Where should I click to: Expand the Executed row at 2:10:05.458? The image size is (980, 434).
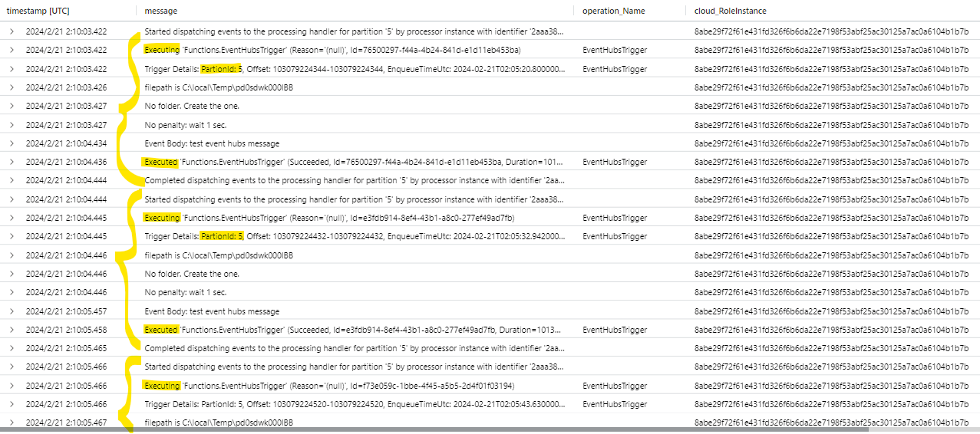click(x=12, y=330)
